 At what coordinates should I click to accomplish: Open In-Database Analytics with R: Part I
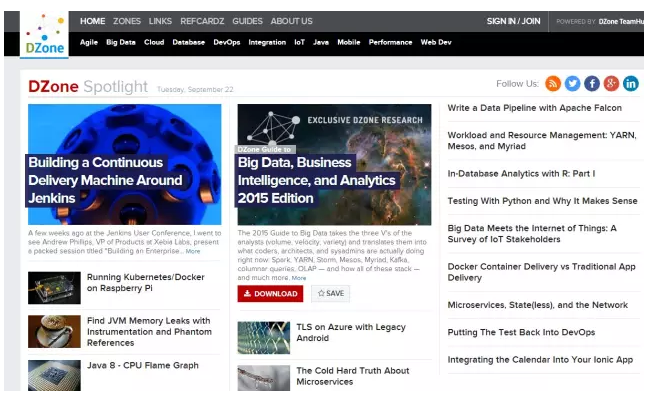(x=521, y=174)
